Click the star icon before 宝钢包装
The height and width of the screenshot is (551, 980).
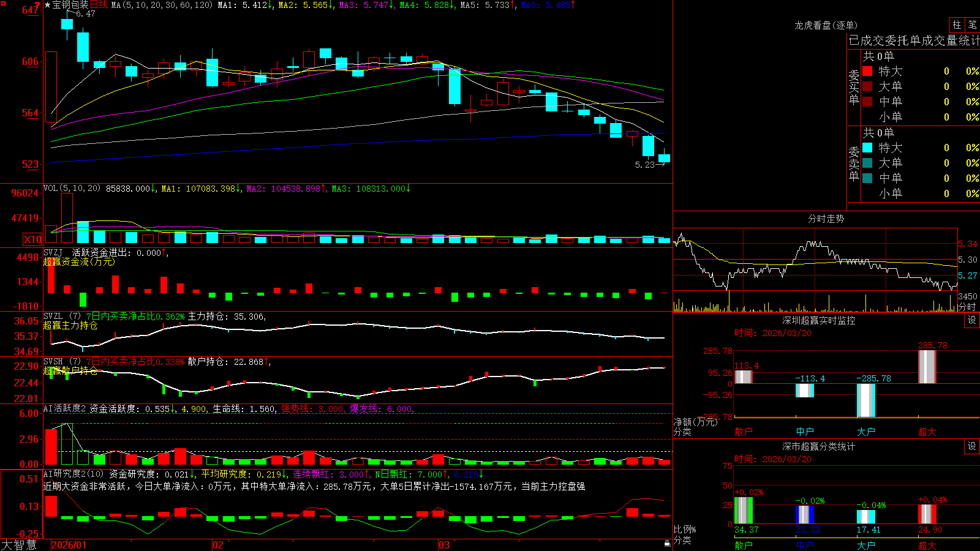48,5
